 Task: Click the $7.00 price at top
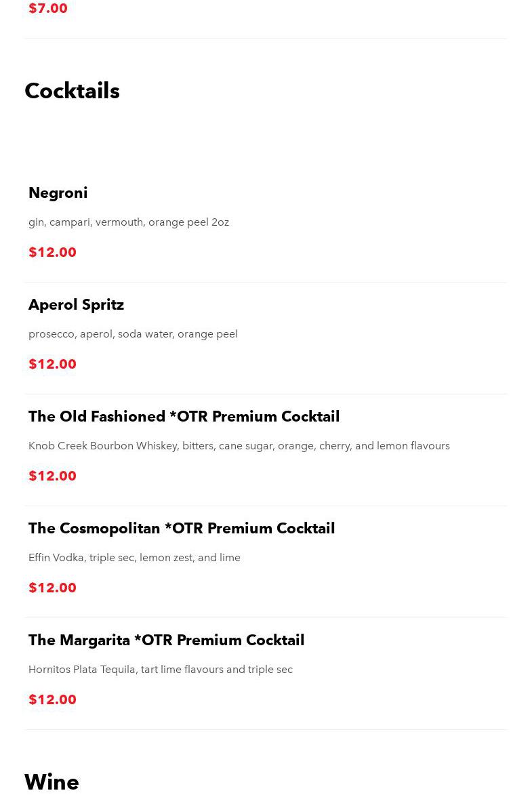[x=47, y=8]
